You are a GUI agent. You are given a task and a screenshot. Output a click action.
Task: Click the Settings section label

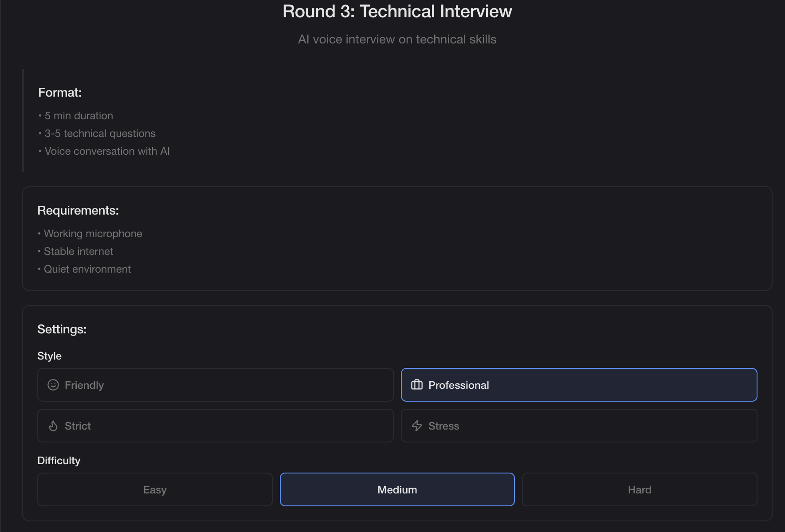coord(62,329)
